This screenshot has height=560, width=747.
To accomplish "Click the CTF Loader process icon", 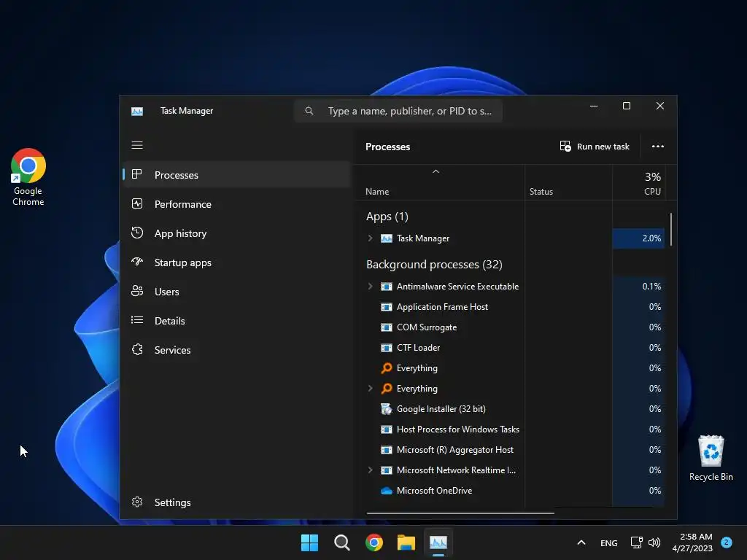I will [387, 348].
